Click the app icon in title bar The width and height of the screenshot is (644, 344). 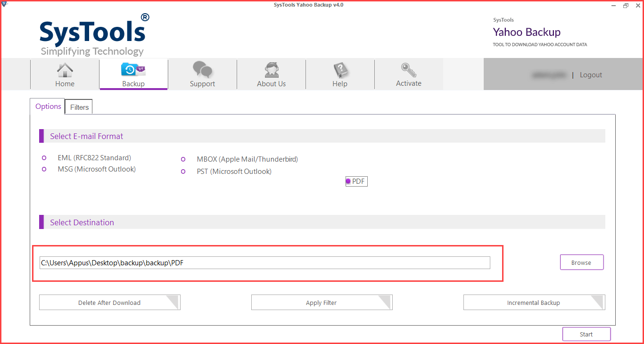4,5
